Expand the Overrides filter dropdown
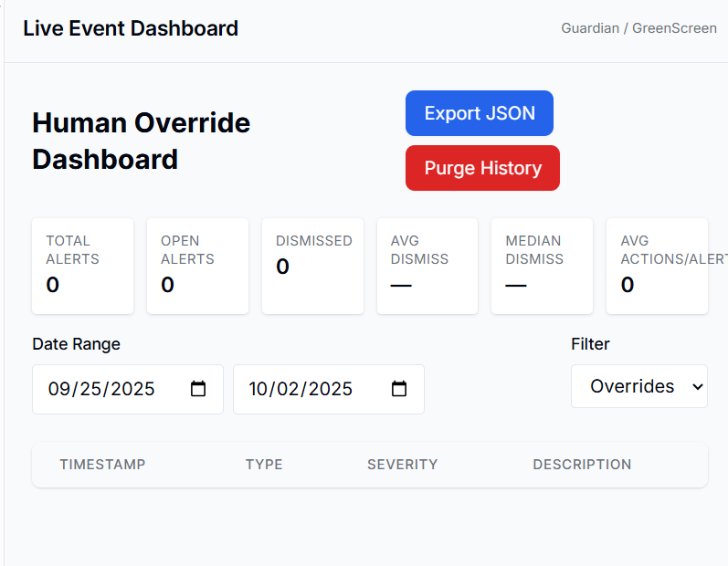The height and width of the screenshot is (566, 728). tap(638, 386)
